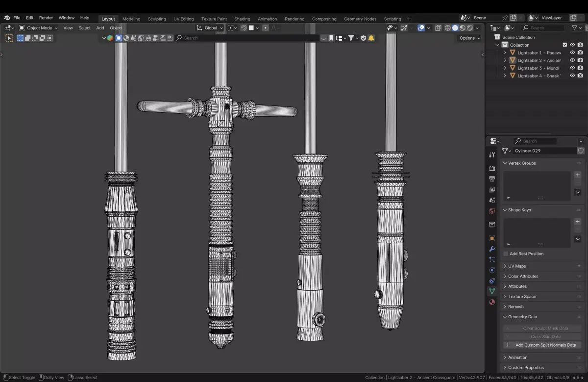Toggle proportional editing in header
The image size is (588, 382).
point(266,28)
